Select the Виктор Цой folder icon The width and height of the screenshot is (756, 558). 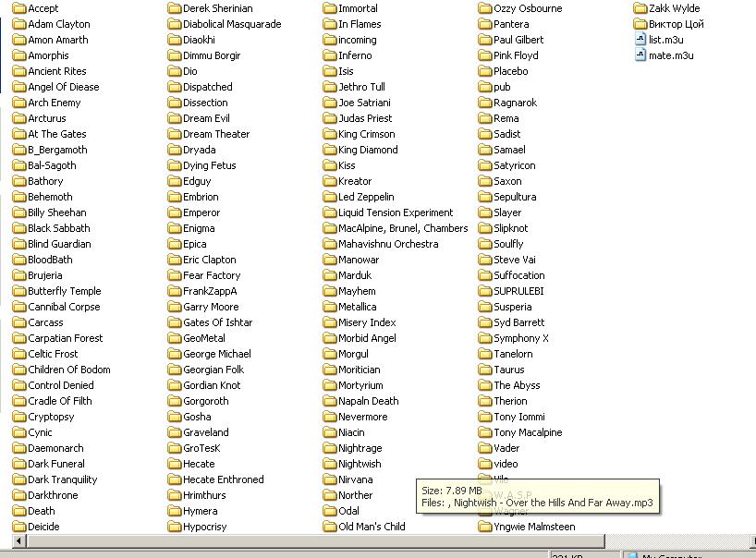pos(640,24)
